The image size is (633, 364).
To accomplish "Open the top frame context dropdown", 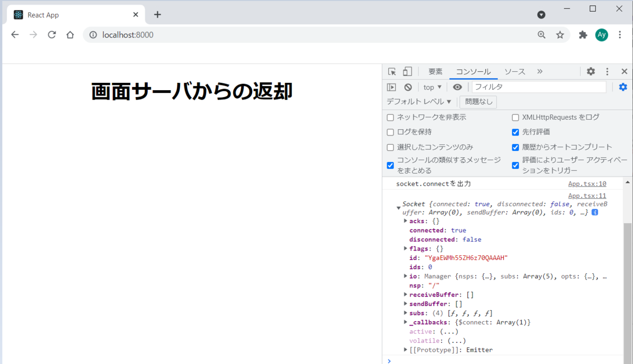I will point(431,87).
